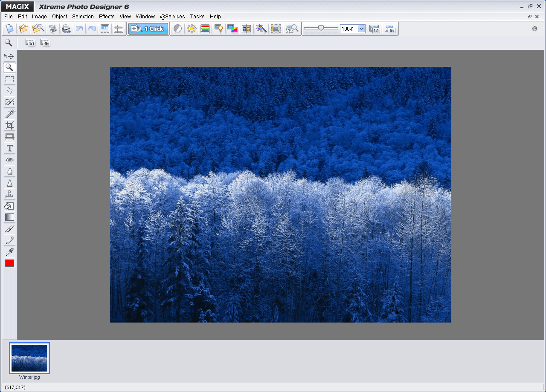The image size is (546, 392).
Task: Set view to original 1:1 size
Action: tap(375, 29)
